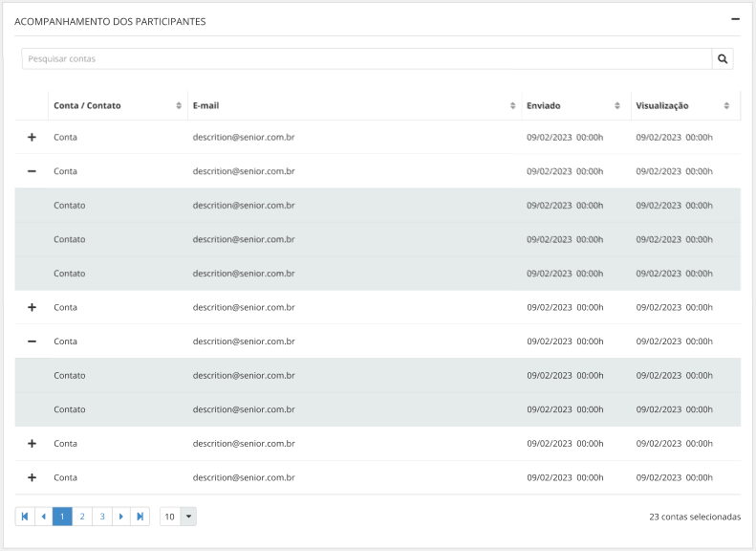Go to page 3
Viewport: 756px width, 551px height.
(x=102, y=517)
